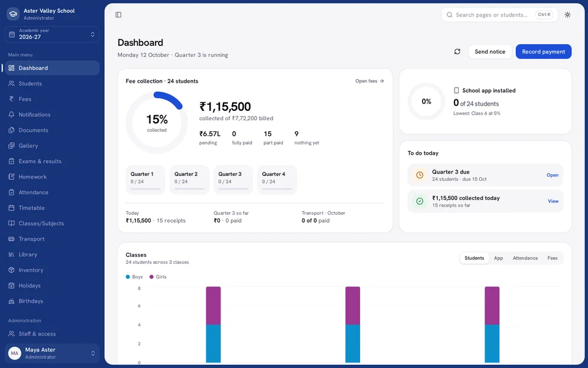Click the Send notice button
The height and width of the screenshot is (368, 588).
pos(490,52)
